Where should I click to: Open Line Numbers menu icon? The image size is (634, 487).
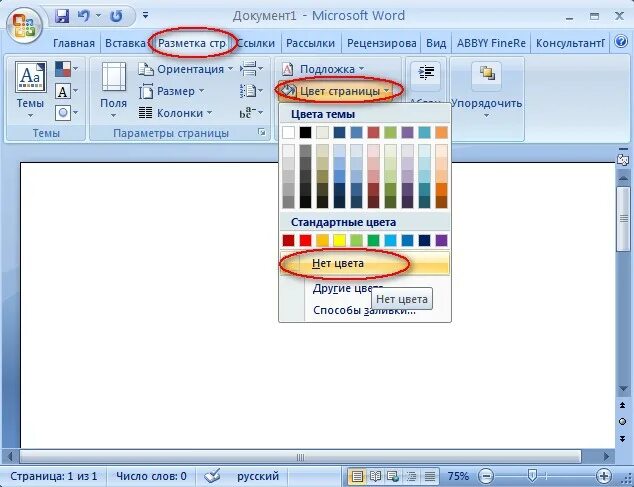coord(251,91)
